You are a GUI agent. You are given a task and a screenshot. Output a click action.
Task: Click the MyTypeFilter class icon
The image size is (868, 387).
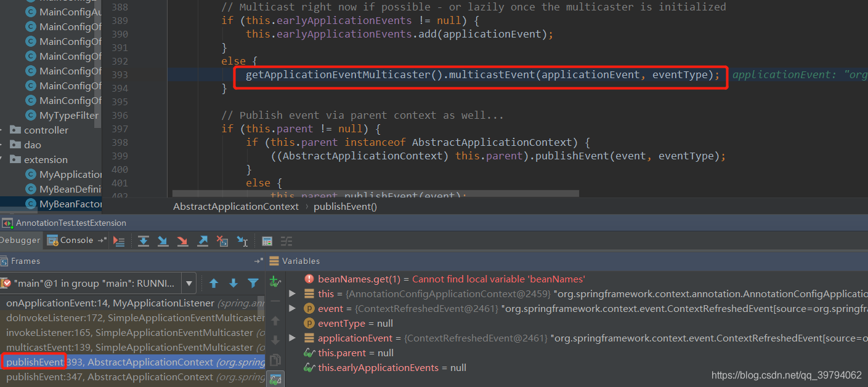(30, 115)
